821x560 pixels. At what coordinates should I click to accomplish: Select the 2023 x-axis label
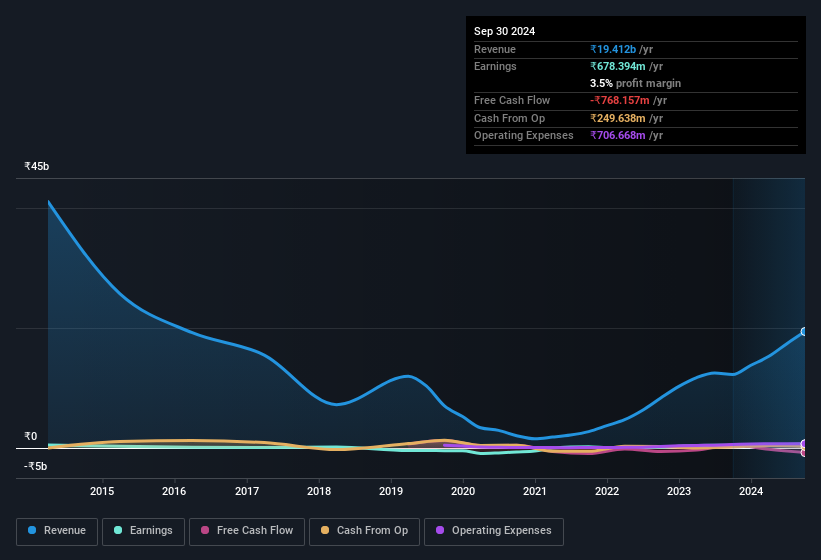click(x=679, y=491)
